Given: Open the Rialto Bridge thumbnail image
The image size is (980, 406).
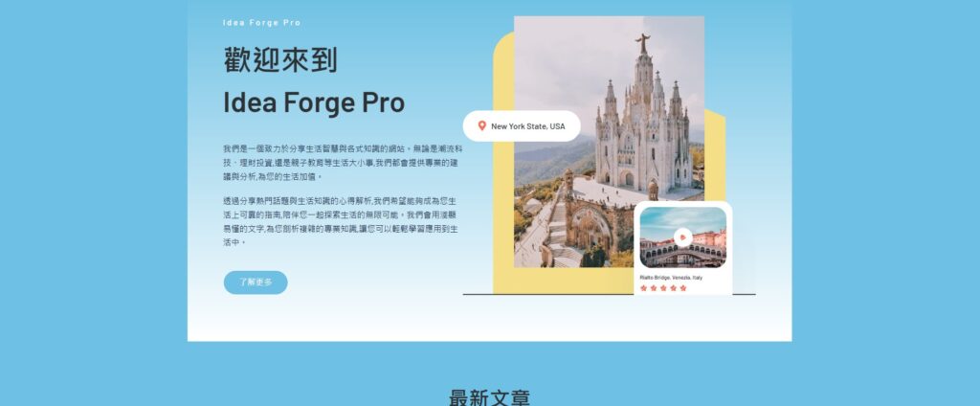Looking at the screenshot, I should 683,237.
